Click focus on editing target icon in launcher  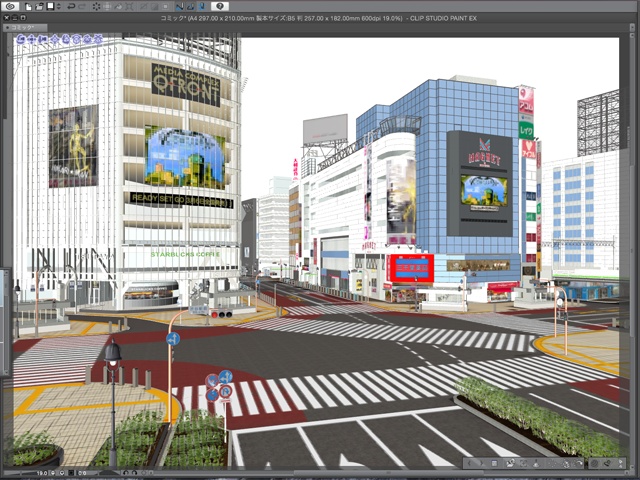(524, 463)
